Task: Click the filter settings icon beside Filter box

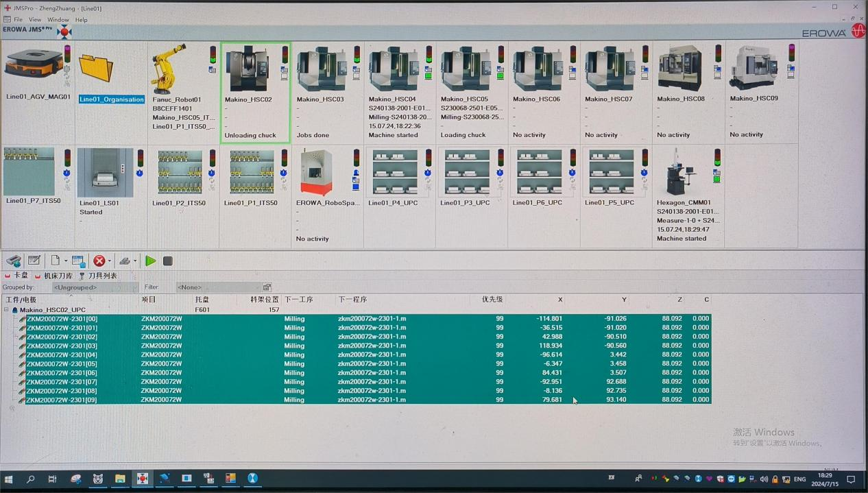Action: pos(267,287)
